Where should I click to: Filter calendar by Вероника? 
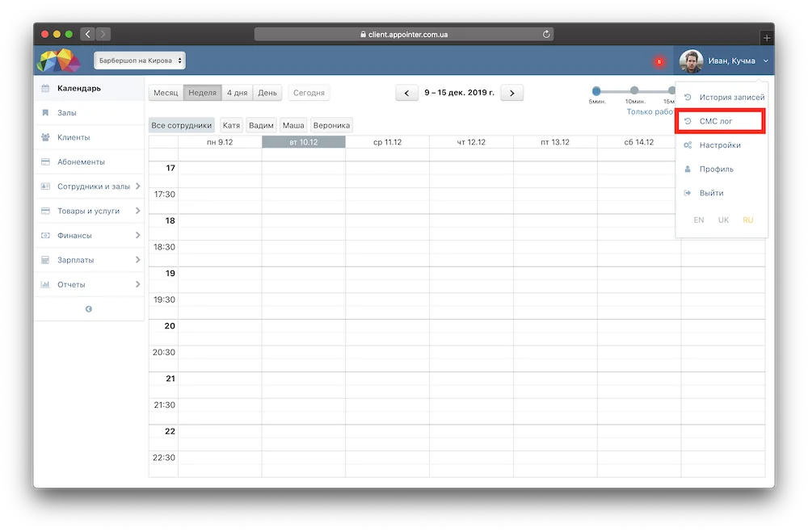pos(331,125)
